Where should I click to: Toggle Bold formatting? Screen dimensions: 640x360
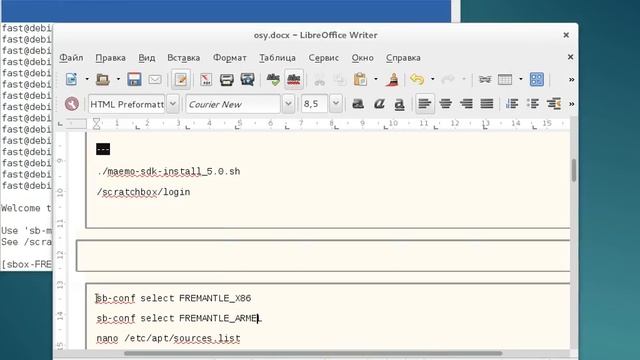(x=358, y=104)
